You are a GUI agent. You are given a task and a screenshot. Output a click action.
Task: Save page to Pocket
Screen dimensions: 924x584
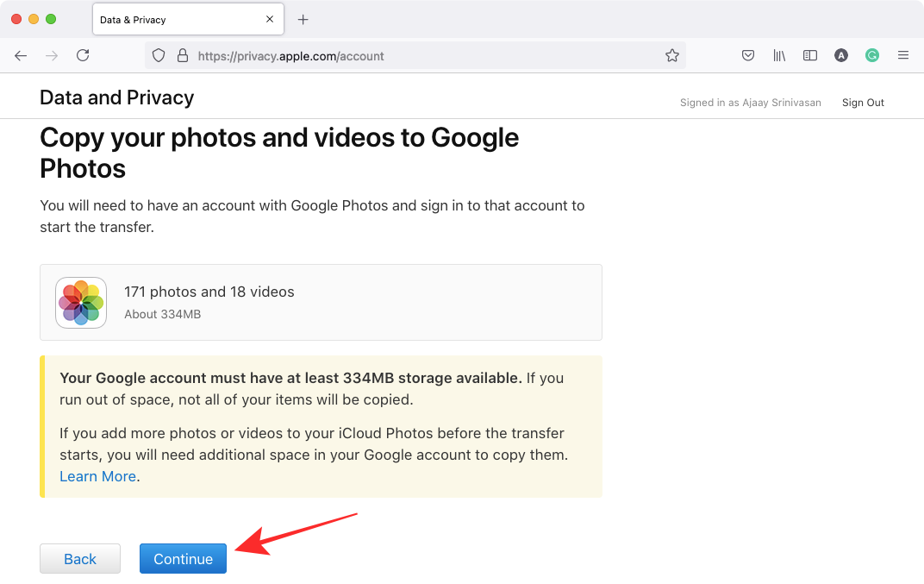pos(748,55)
